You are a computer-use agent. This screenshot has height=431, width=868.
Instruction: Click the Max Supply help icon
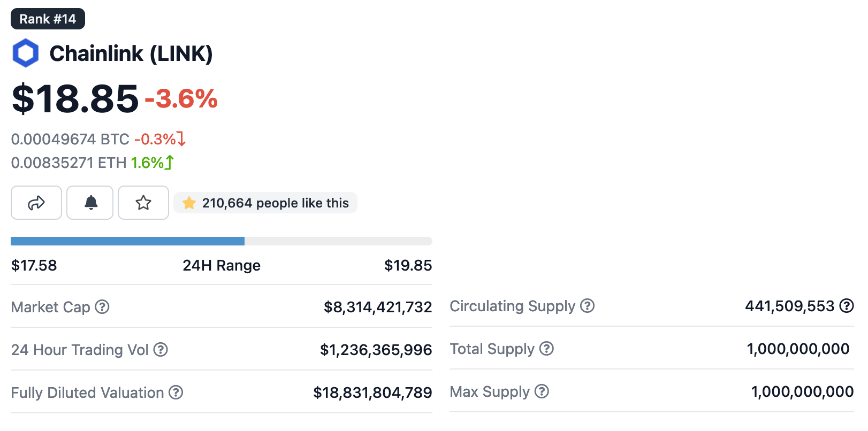click(x=542, y=391)
